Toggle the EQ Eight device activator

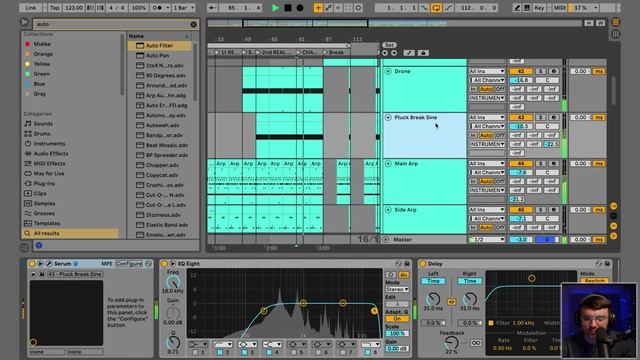[x=164, y=264]
